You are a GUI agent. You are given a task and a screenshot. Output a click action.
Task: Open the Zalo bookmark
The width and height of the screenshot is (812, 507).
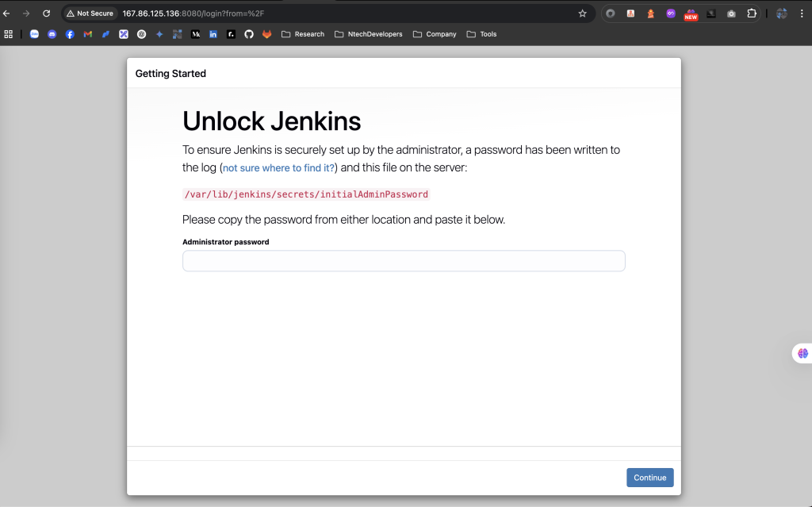34,34
